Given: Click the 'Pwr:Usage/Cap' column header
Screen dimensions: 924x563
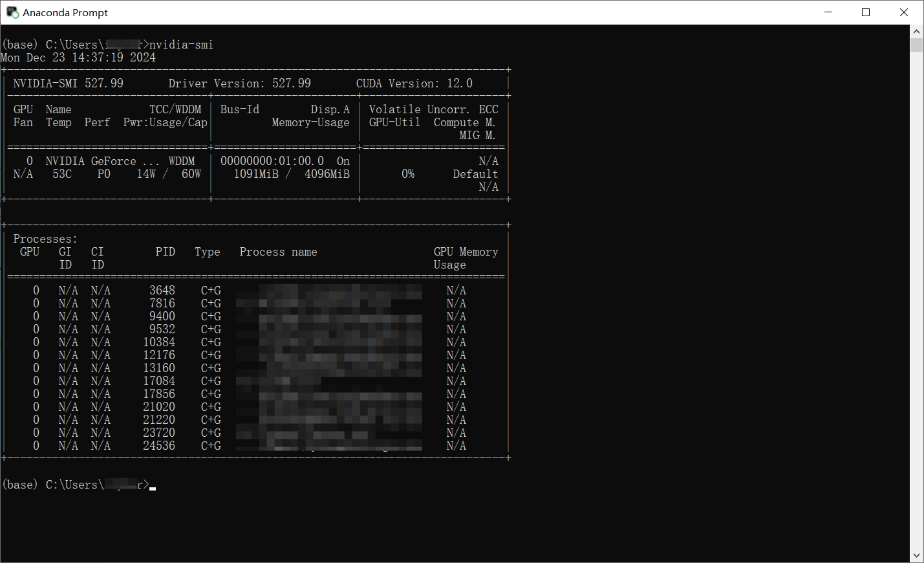Looking at the screenshot, I should (x=166, y=122).
